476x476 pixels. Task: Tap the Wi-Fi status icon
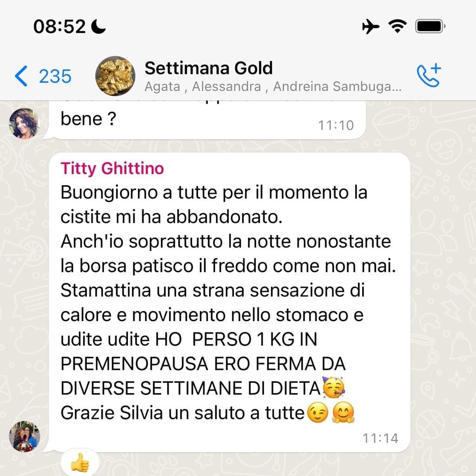(x=398, y=26)
